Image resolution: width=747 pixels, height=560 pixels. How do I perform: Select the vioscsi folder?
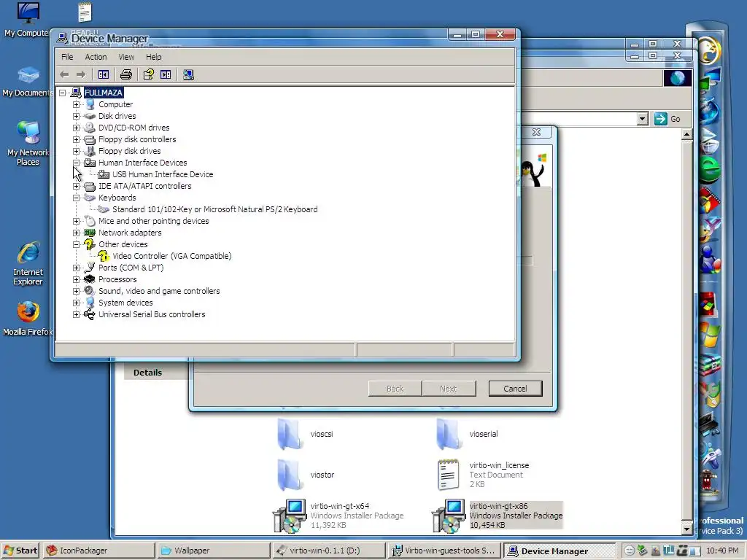pos(306,434)
